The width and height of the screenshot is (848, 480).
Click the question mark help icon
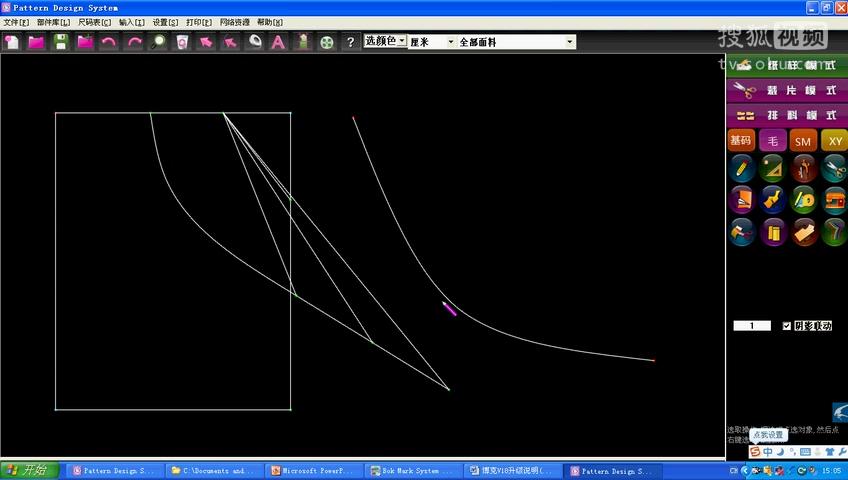[x=350, y=42]
